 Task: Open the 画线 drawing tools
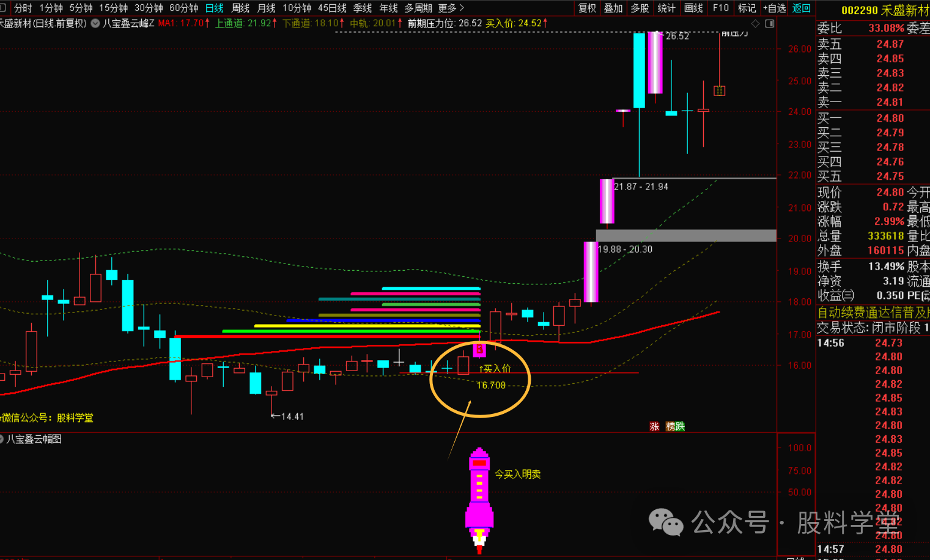tap(693, 8)
